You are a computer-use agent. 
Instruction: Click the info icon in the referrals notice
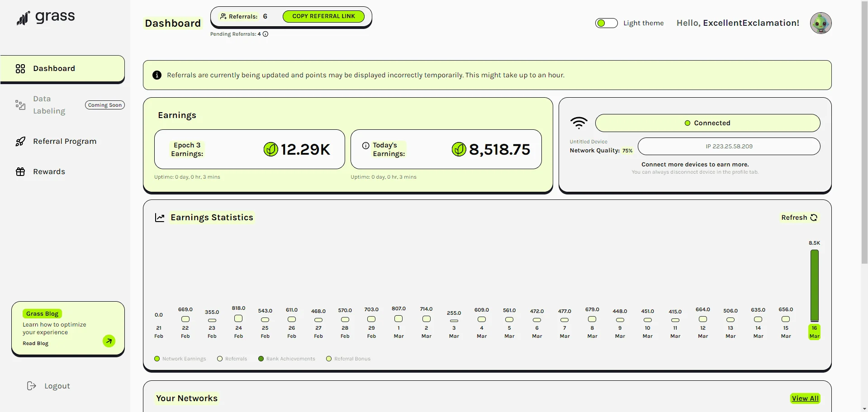click(157, 75)
